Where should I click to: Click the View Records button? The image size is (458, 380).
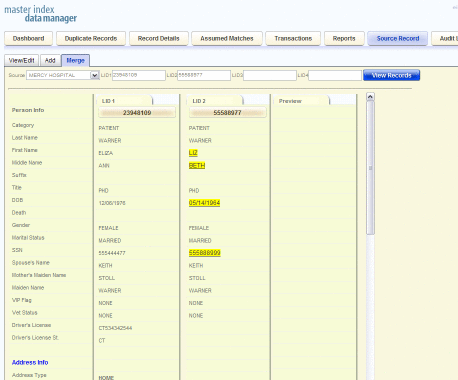point(391,75)
